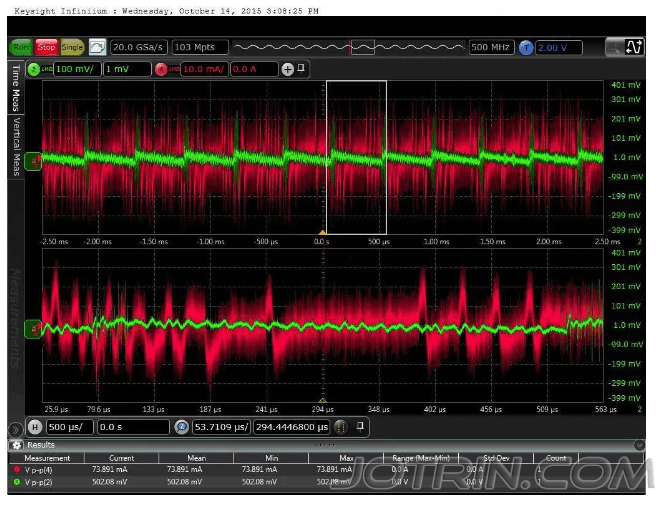Click the upper grid 401 mV axis label
Viewport: 658px width, 506px height.
tap(626, 85)
